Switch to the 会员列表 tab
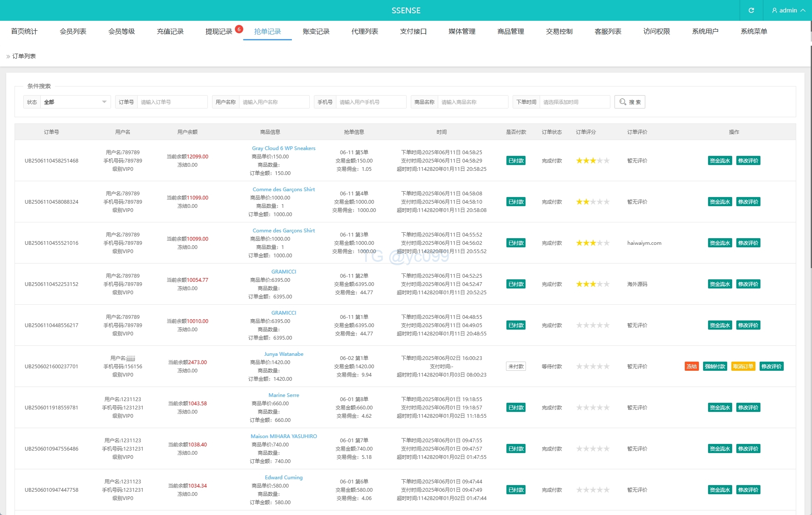The image size is (812, 515). pyautogui.click(x=73, y=32)
